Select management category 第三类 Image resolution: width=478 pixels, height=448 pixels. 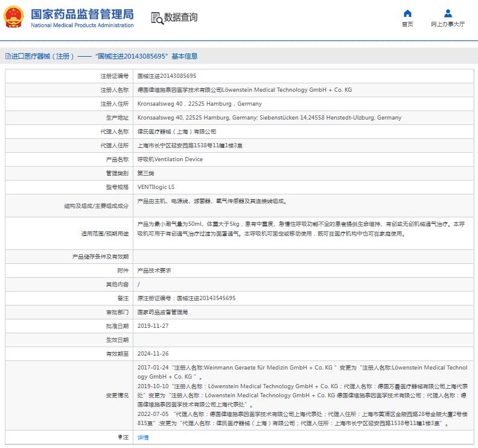click(x=145, y=173)
